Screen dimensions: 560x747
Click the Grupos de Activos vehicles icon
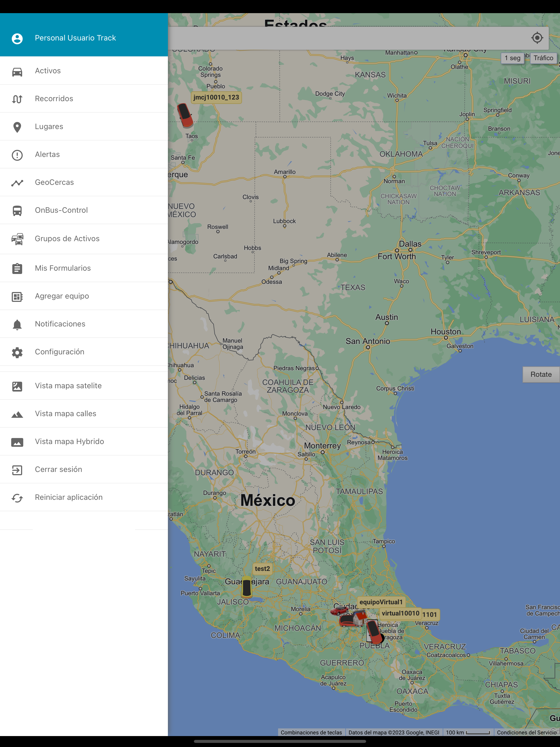point(17,239)
